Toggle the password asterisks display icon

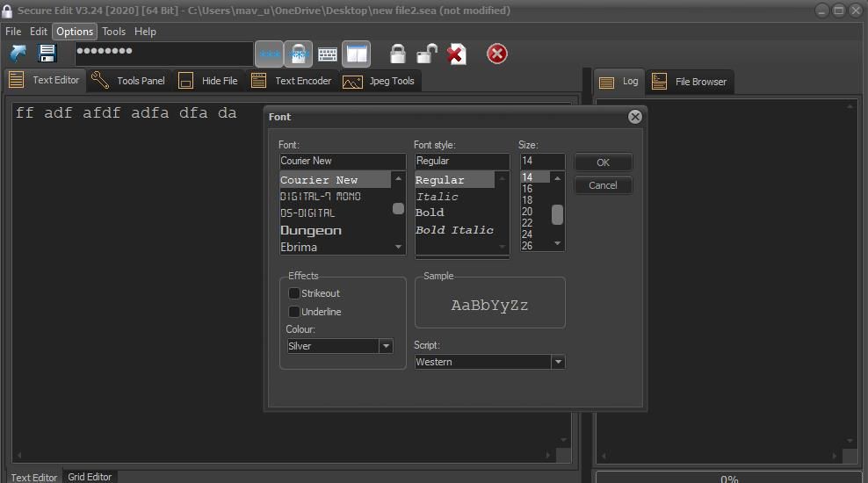point(270,54)
